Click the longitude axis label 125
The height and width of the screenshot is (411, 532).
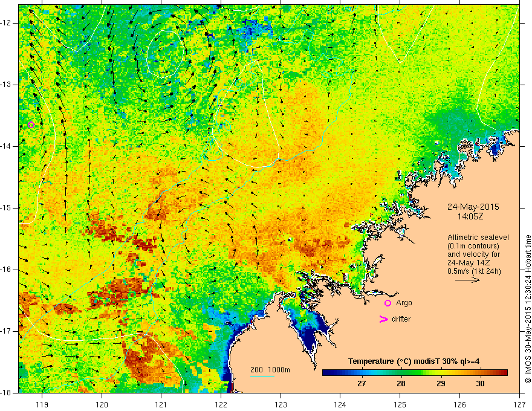pyautogui.click(x=400, y=404)
